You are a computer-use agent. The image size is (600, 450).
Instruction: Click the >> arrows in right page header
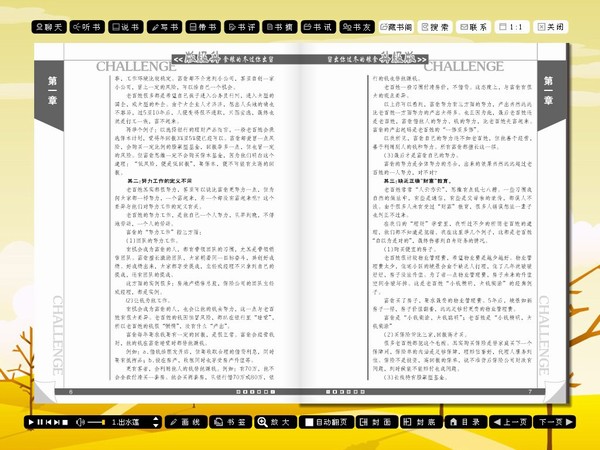click(x=422, y=59)
